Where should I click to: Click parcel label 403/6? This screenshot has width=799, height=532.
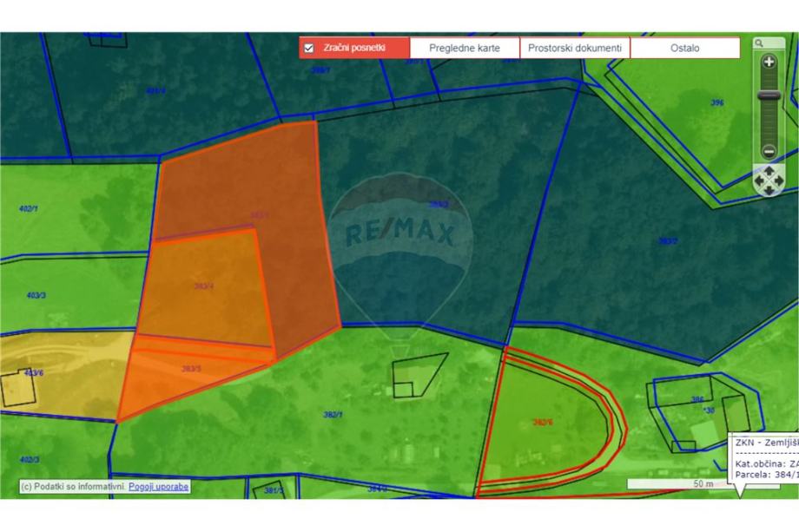point(34,372)
